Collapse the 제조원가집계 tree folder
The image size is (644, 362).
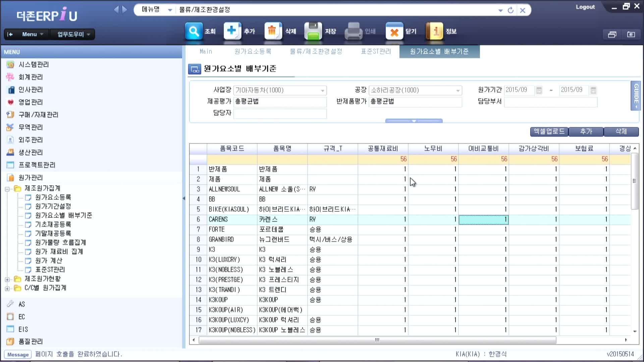coord(7,189)
